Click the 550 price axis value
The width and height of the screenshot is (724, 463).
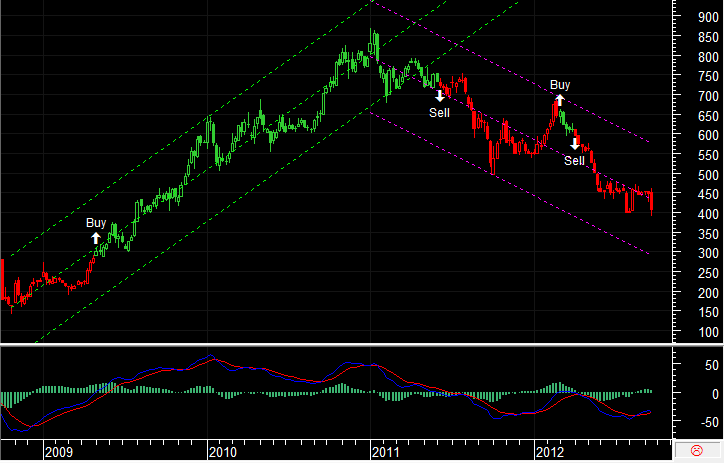point(708,156)
